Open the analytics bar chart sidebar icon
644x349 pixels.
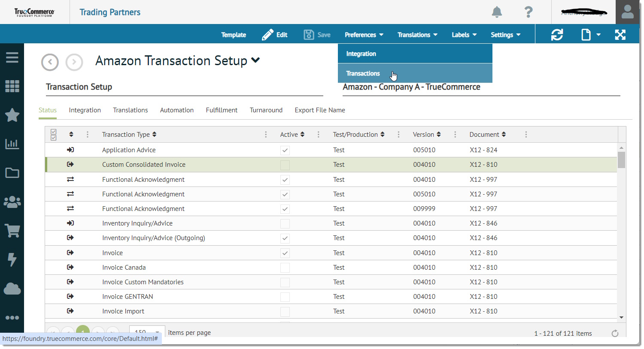12,144
